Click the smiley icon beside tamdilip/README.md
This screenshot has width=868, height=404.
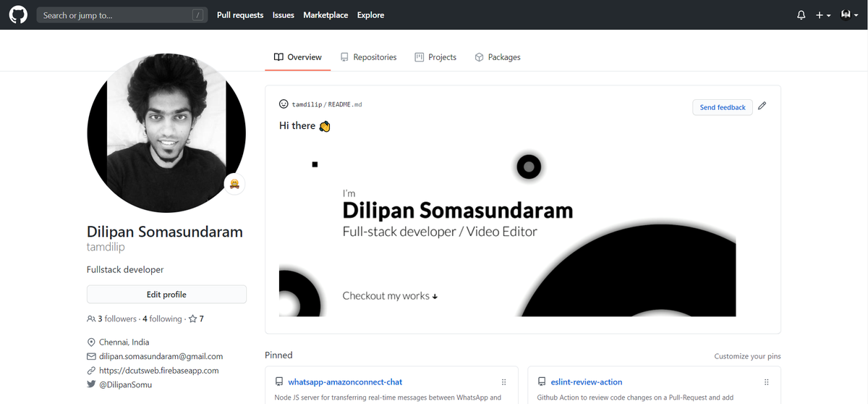284,104
